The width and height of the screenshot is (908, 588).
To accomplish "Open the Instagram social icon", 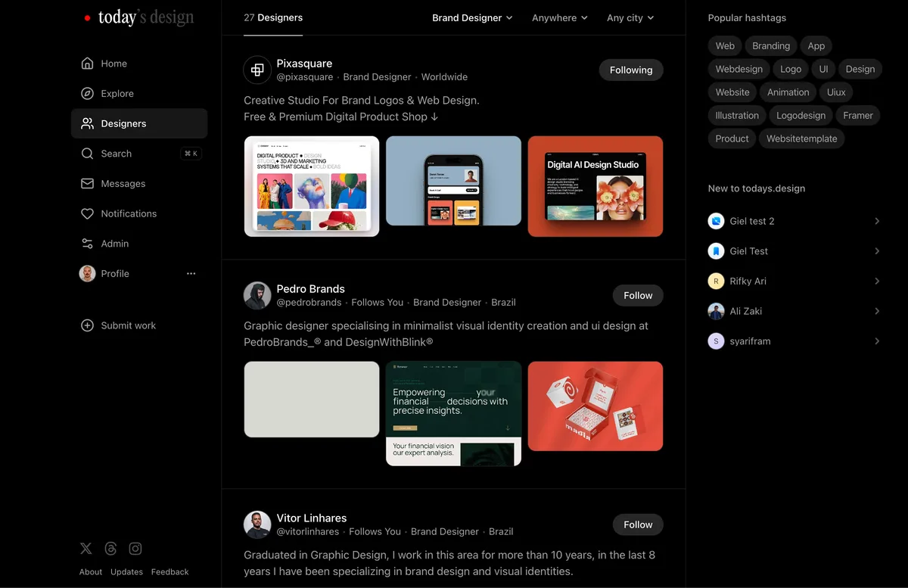I will [135, 549].
